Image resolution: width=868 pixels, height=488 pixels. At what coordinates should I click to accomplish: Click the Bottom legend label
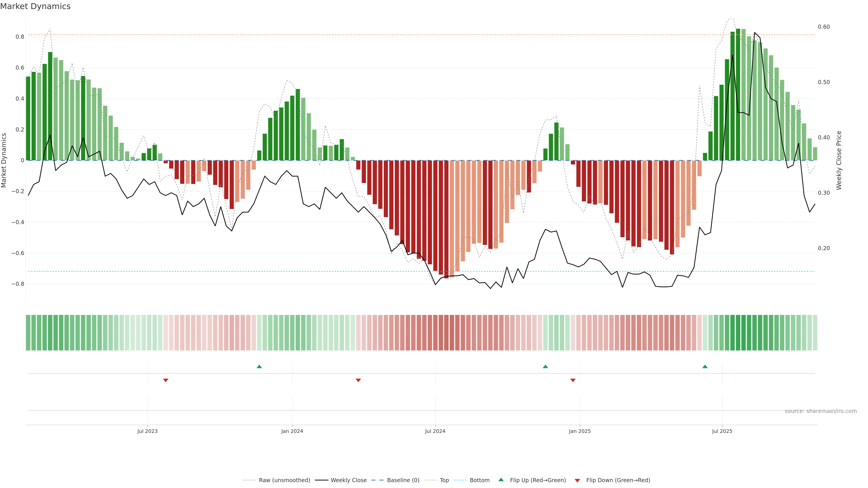(479, 480)
